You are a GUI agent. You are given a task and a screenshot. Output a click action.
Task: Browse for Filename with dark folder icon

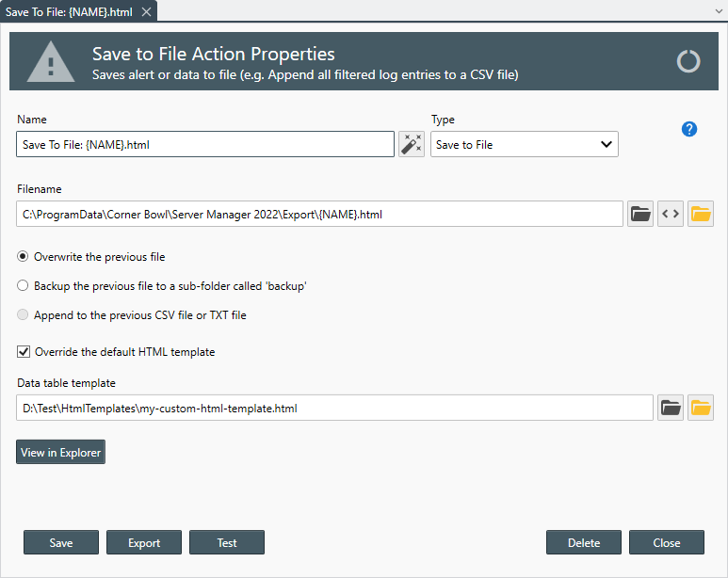pyautogui.click(x=640, y=214)
